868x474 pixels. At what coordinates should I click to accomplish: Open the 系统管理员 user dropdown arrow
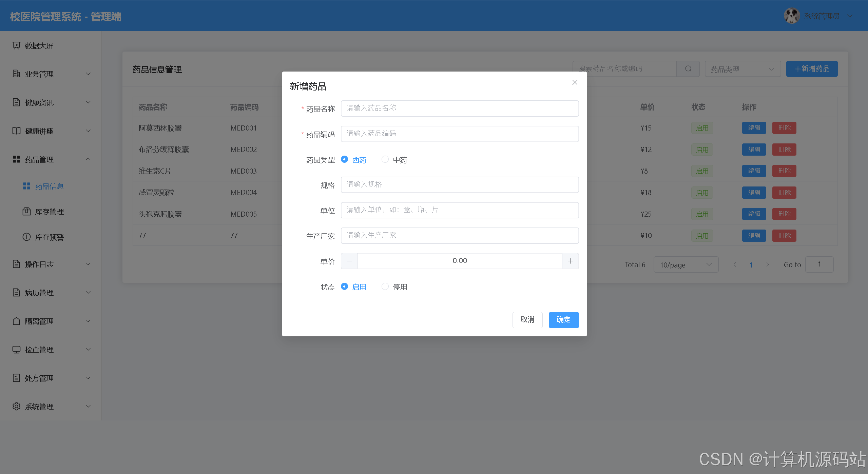(x=849, y=16)
